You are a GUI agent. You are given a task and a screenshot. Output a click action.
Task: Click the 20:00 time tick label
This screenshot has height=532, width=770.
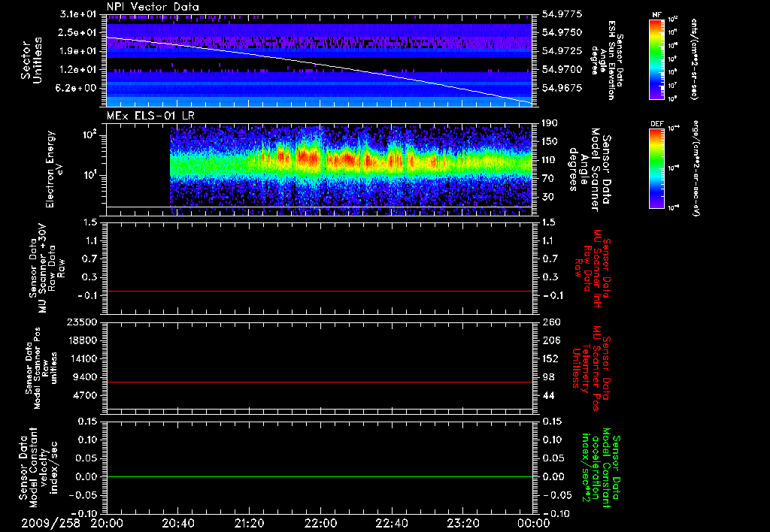coord(107,523)
